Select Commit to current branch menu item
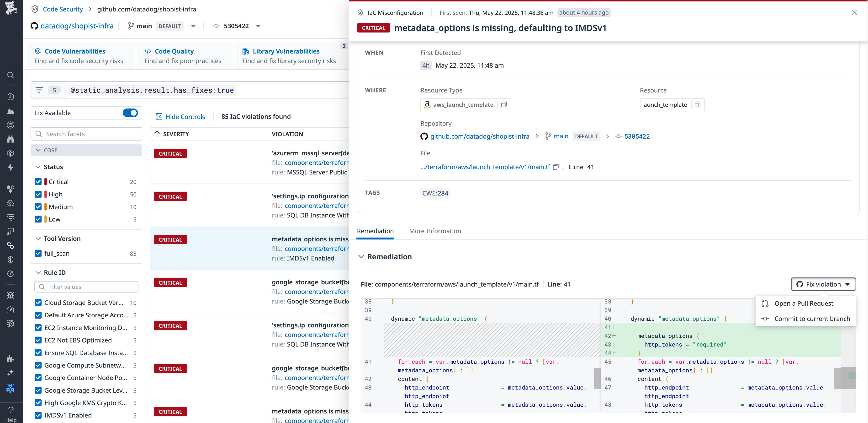This screenshot has width=868, height=423. [813, 319]
